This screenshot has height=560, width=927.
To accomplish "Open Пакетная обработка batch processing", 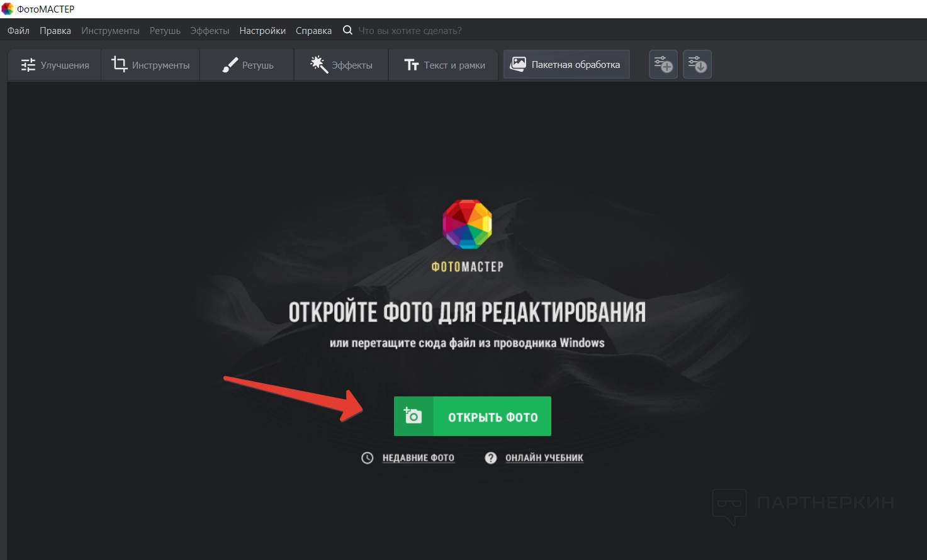I will click(x=566, y=65).
